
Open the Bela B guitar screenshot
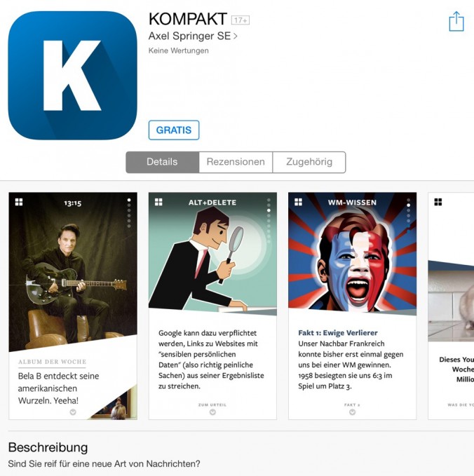[x=73, y=306]
